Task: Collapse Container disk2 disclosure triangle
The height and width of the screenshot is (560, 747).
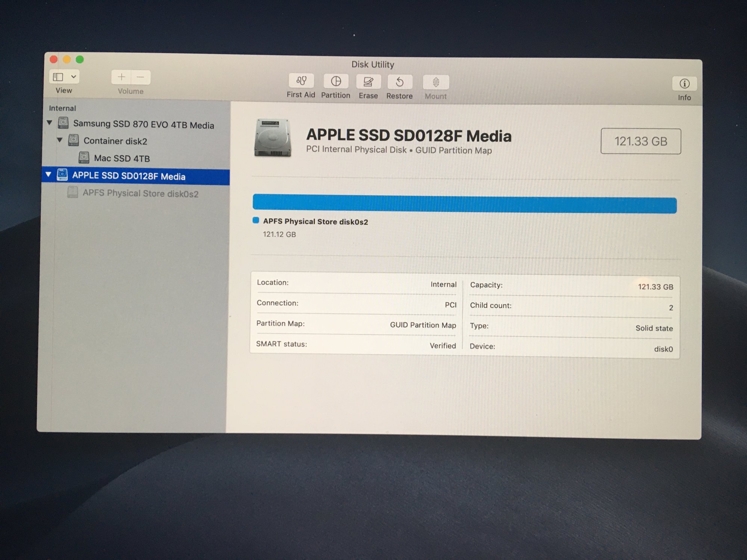Action: coord(60,140)
